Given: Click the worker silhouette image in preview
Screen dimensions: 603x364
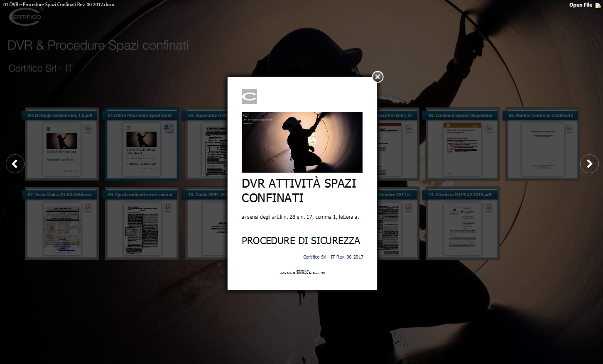Looking at the screenshot, I should [x=302, y=142].
